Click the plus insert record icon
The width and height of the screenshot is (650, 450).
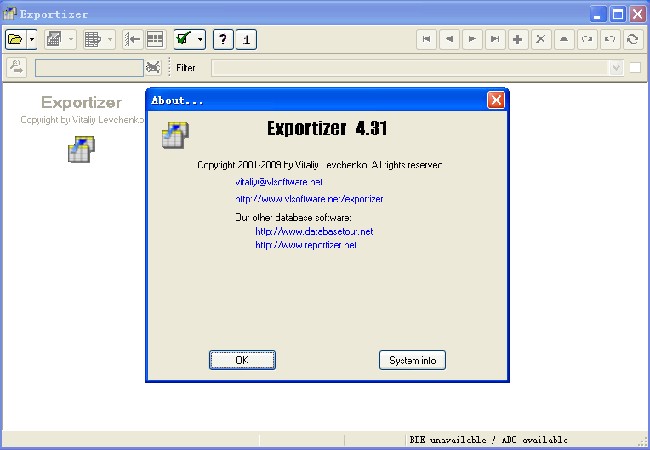[x=518, y=39]
